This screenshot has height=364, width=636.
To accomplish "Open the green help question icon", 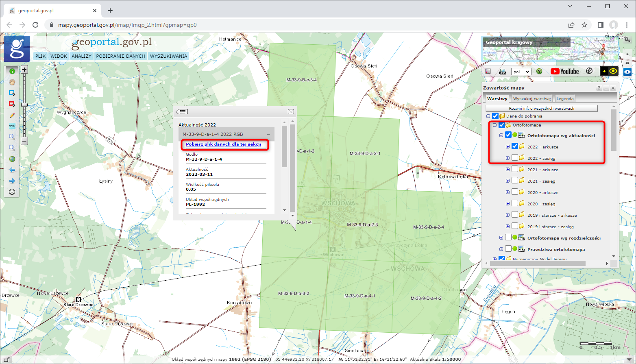I will tap(539, 72).
